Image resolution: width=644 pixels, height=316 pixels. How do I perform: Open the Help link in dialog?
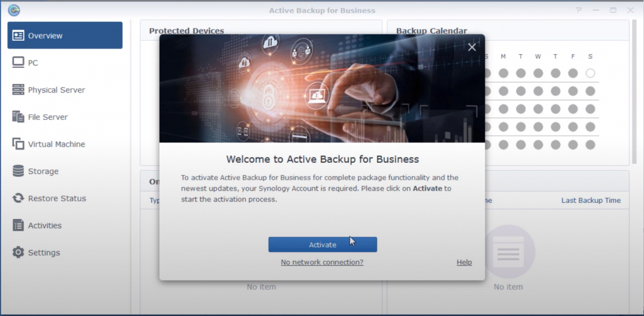(x=464, y=262)
